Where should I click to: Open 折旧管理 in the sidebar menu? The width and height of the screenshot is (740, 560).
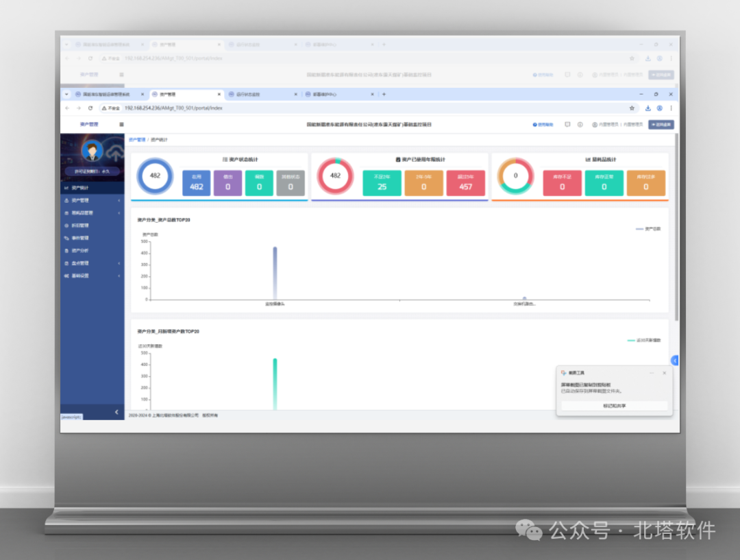tap(92, 226)
